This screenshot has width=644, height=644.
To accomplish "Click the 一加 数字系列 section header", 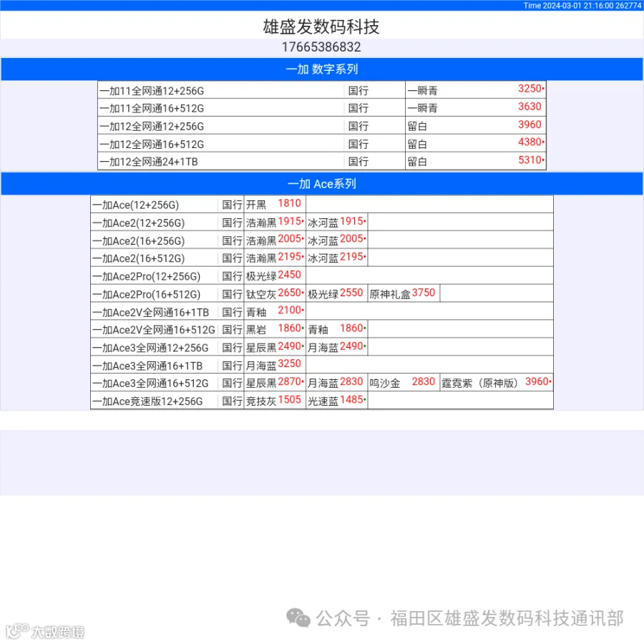I will 322,69.
